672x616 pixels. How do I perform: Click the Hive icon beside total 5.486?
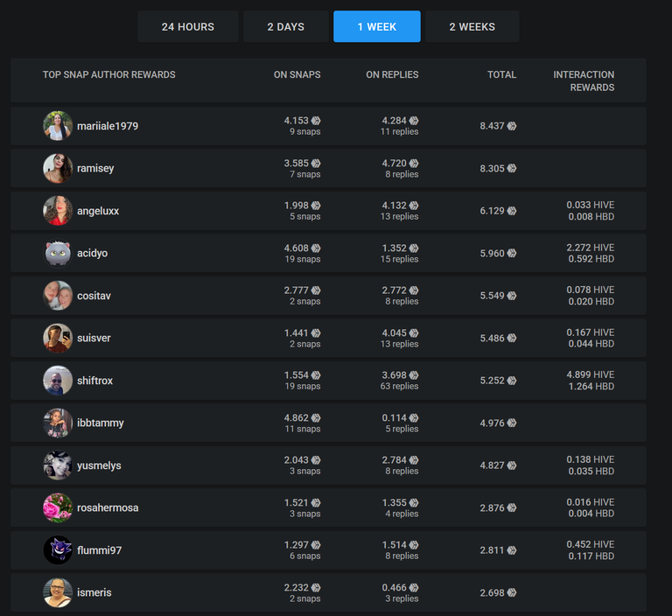(512, 339)
